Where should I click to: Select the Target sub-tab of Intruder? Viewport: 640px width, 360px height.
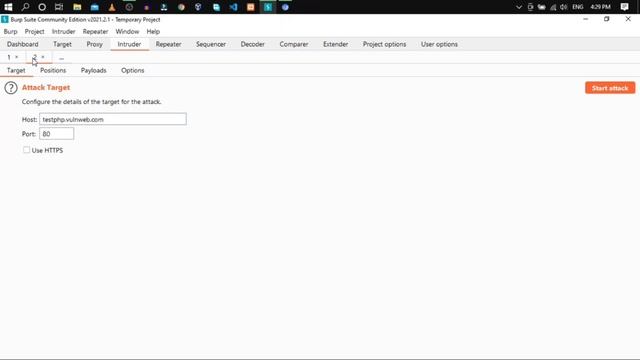(x=16, y=70)
